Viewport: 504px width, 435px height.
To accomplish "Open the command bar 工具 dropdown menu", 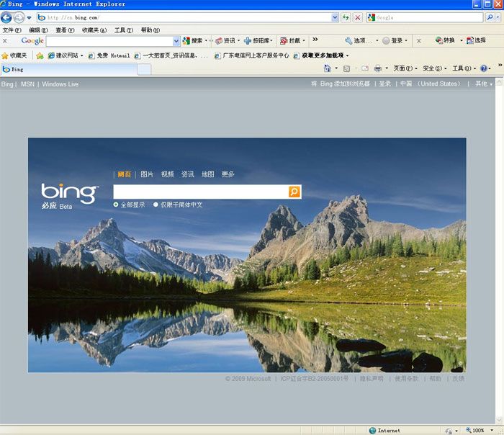I will 464,68.
